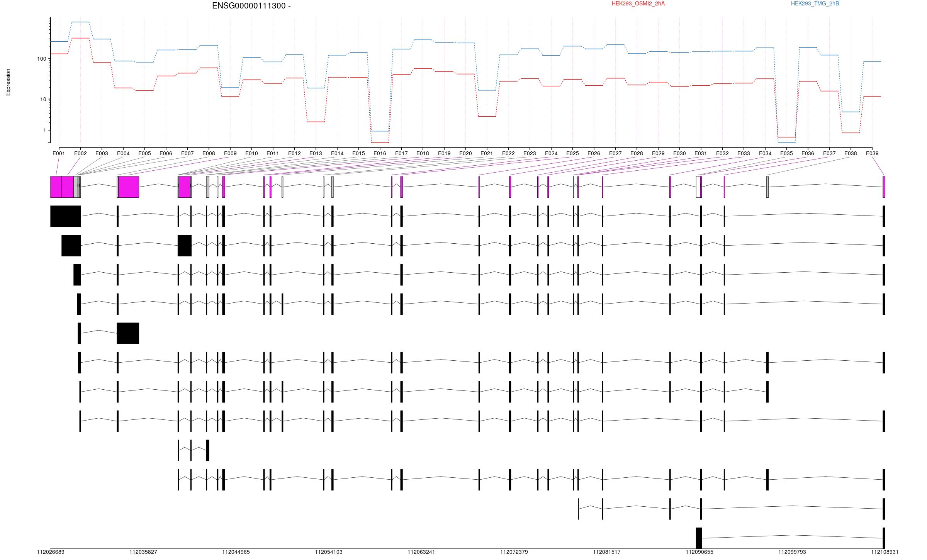Click on the E010 label
Screen dimensions: 927x560
(251, 153)
